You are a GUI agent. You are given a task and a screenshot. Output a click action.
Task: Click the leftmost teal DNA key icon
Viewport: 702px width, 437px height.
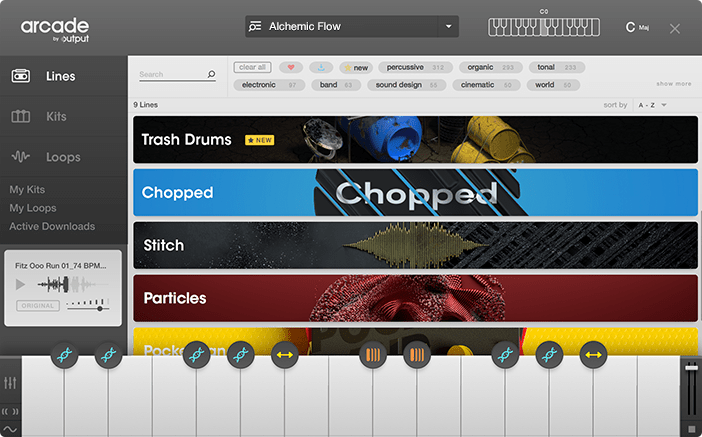[64, 355]
